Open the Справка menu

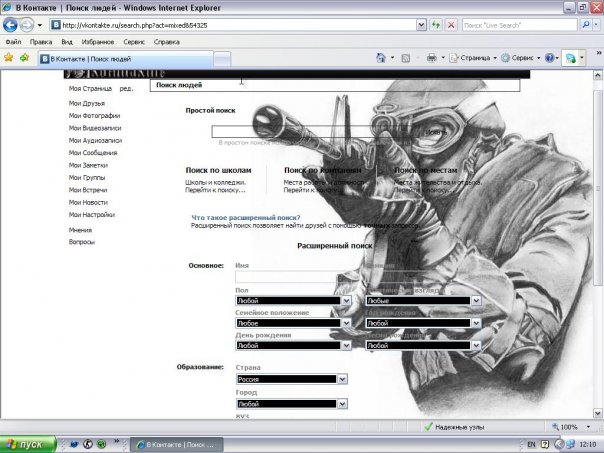[x=167, y=42]
